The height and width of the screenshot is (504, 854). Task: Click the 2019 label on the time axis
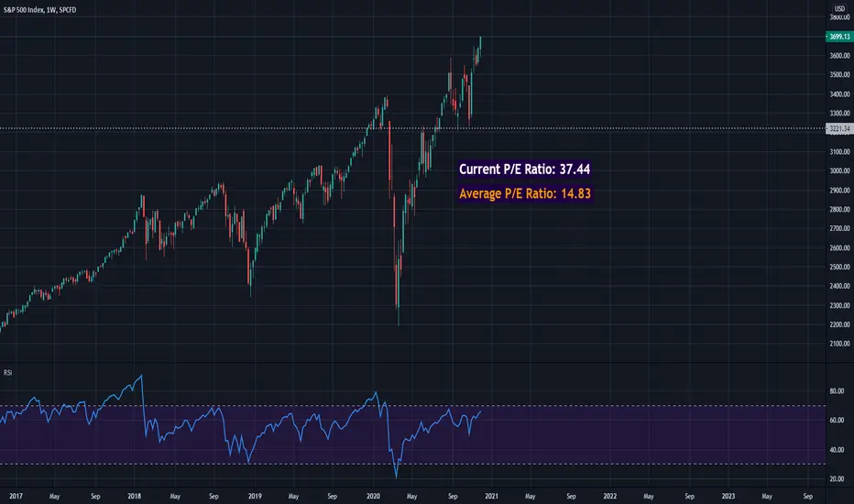[255, 497]
